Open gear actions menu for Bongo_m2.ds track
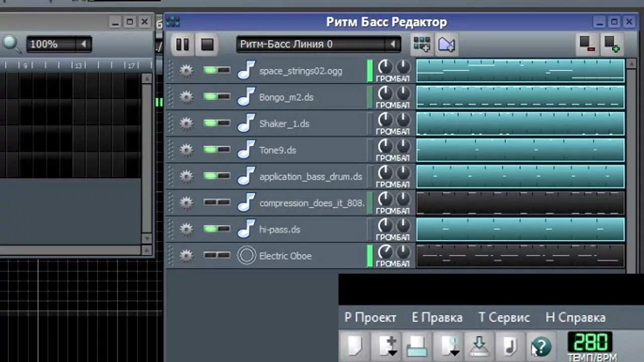The height and width of the screenshot is (362, 644). click(x=186, y=97)
